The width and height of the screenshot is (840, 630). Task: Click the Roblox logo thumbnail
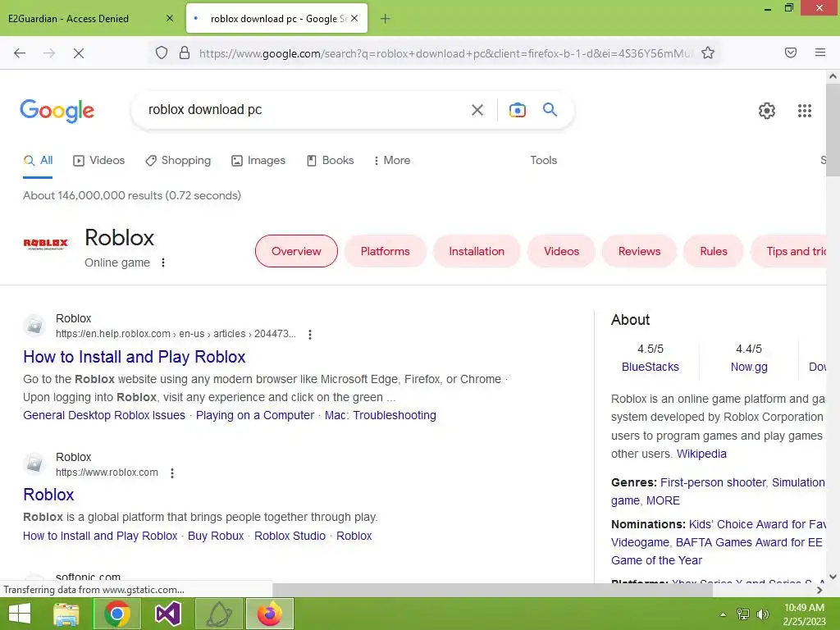click(x=46, y=244)
